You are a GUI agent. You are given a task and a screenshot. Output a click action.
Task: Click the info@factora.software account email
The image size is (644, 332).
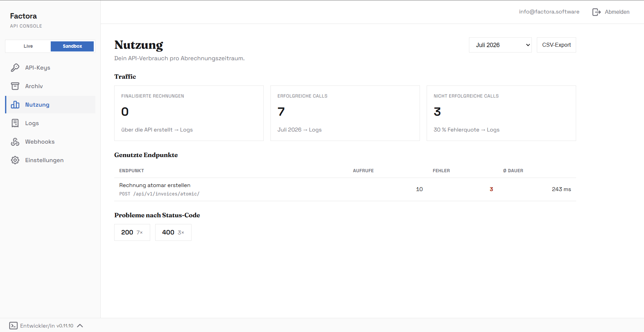click(549, 12)
